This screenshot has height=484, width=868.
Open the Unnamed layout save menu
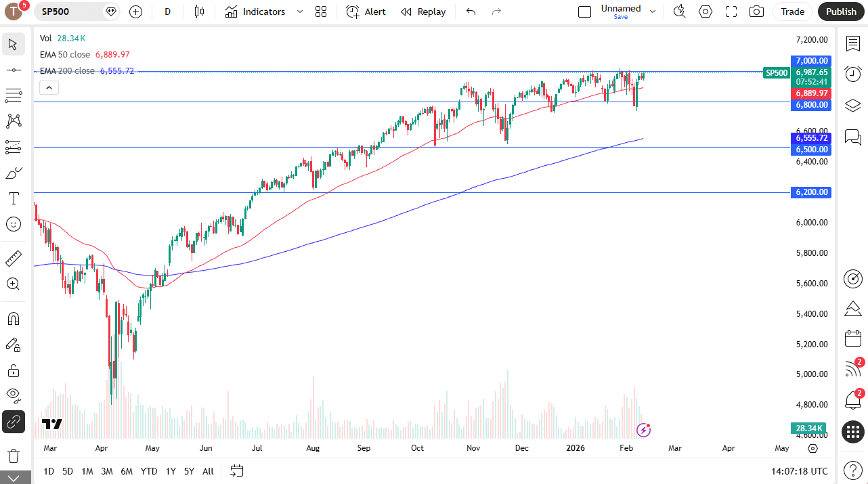[621, 12]
